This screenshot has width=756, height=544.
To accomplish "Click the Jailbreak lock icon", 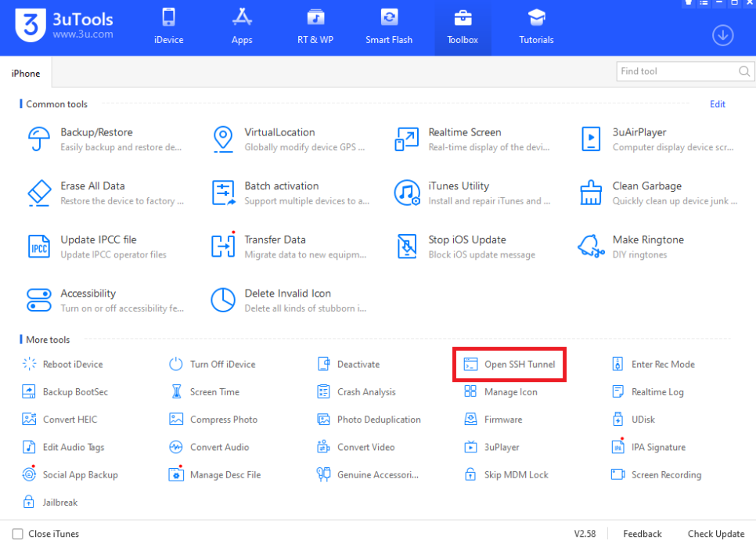I will point(29,502).
